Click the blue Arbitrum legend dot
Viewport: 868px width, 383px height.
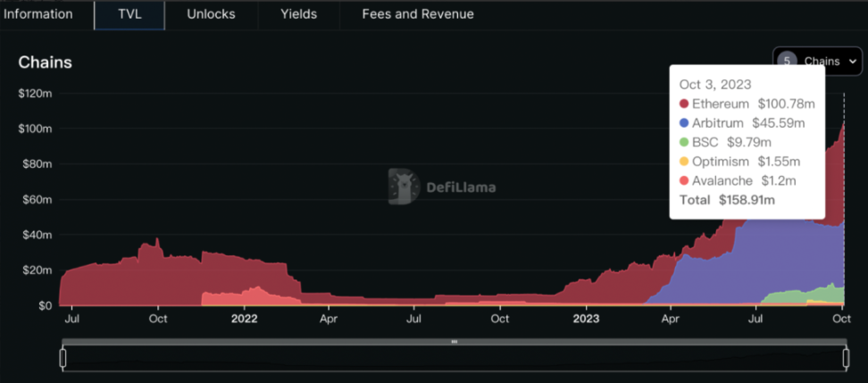pos(684,123)
